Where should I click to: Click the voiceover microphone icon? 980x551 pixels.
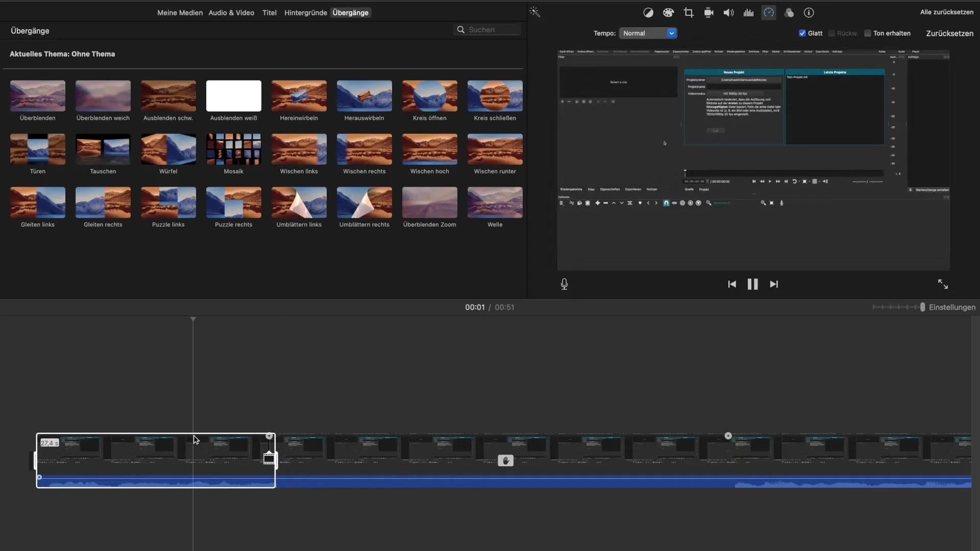point(564,284)
